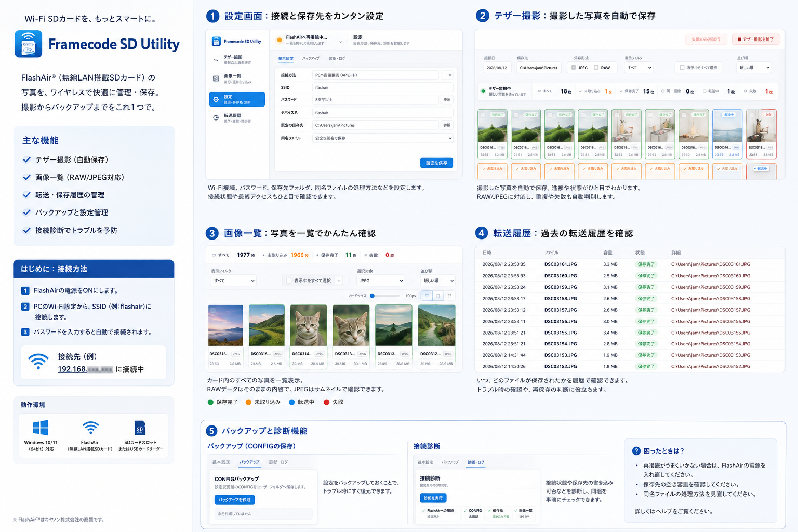Open the 同名ファイル dropdown
This screenshot has width=798, height=532.
point(383,138)
